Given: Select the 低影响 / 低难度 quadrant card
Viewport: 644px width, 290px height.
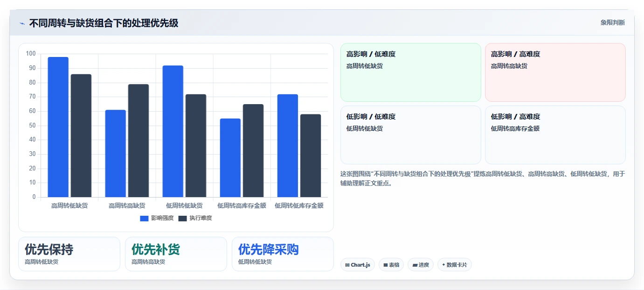Looking at the screenshot, I should [411, 135].
